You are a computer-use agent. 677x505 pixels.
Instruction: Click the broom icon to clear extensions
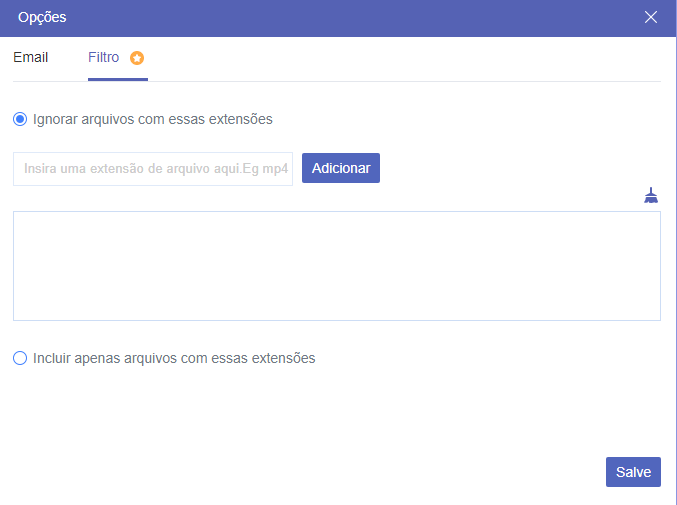tap(651, 195)
